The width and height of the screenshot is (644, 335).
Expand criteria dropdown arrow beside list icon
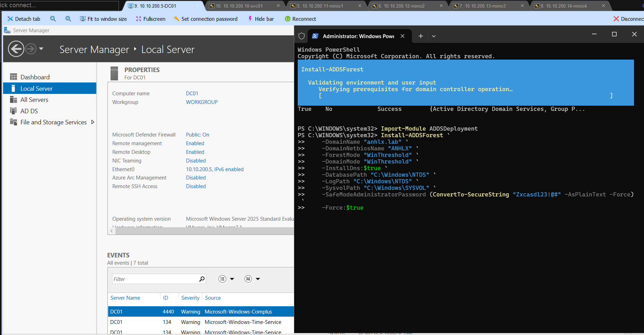(x=232, y=279)
